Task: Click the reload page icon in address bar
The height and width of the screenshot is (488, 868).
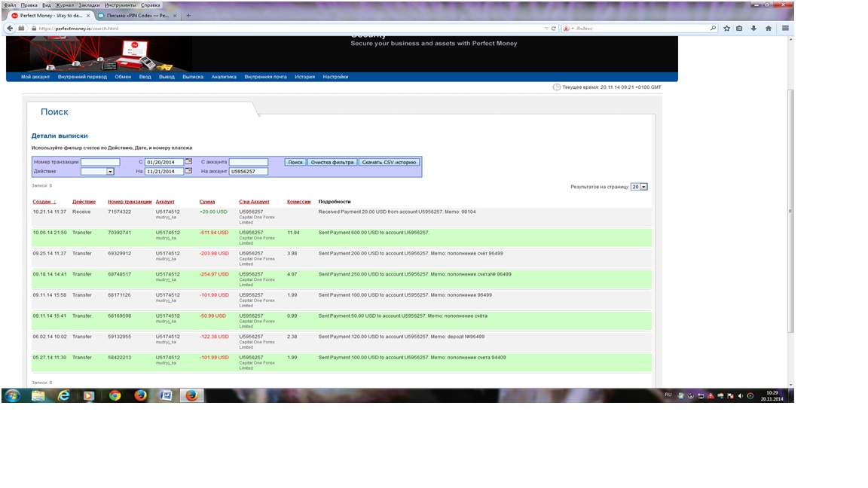Action: [x=554, y=28]
